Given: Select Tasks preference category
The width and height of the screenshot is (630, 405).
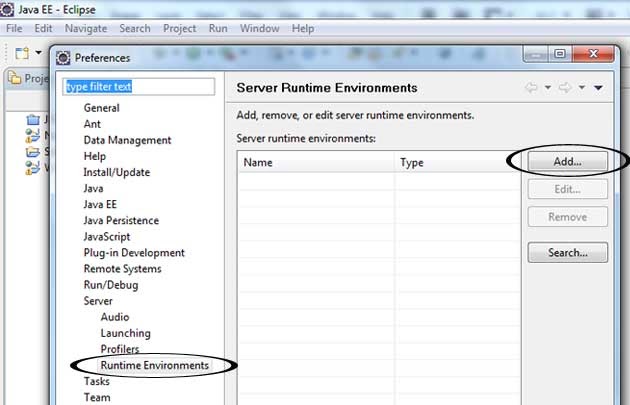Looking at the screenshot, I should [x=96, y=381].
